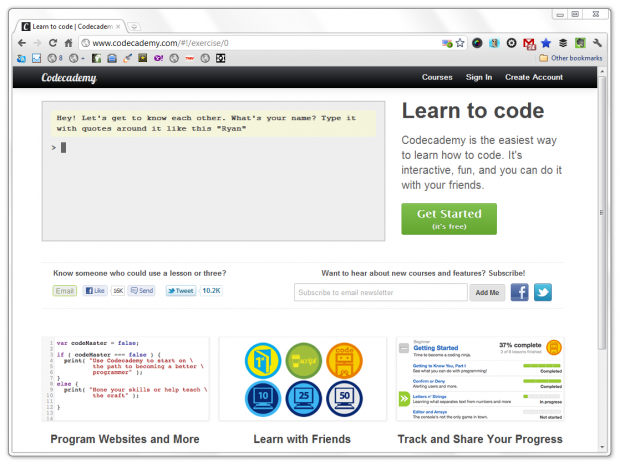
Task: Click the Tweet button
Action: (x=181, y=291)
